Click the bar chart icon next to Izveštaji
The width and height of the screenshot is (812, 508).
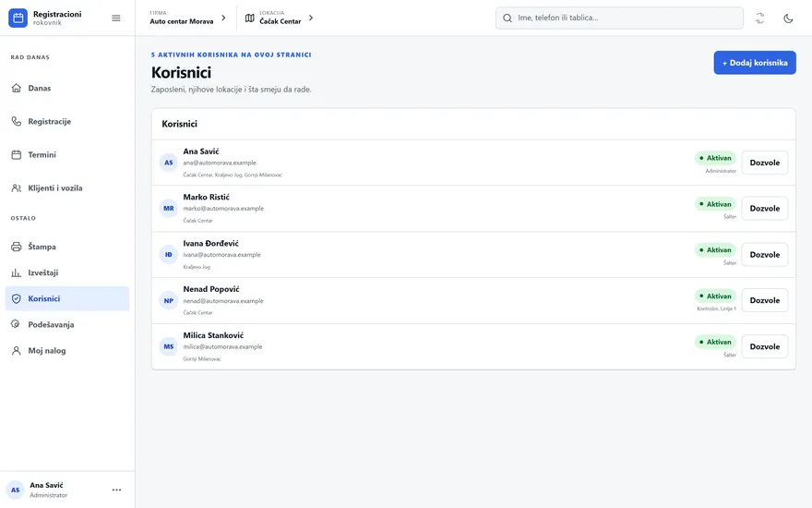coord(17,272)
